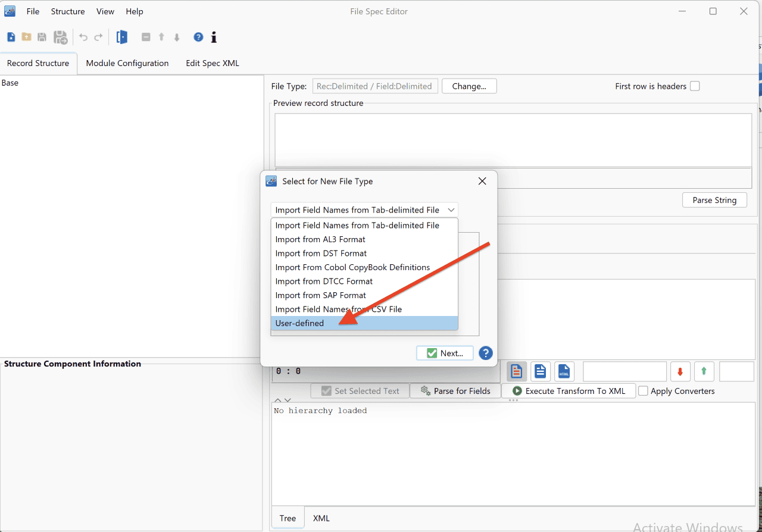Click the 'No hierarchy loaded' text
This screenshot has width=762, height=532.
point(320,411)
